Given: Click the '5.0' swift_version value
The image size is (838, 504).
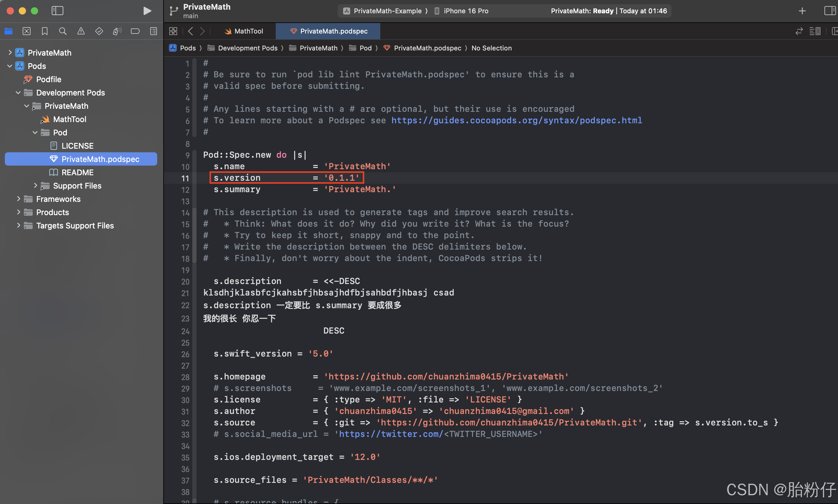Looking at the screenshot, I should 320,354.
